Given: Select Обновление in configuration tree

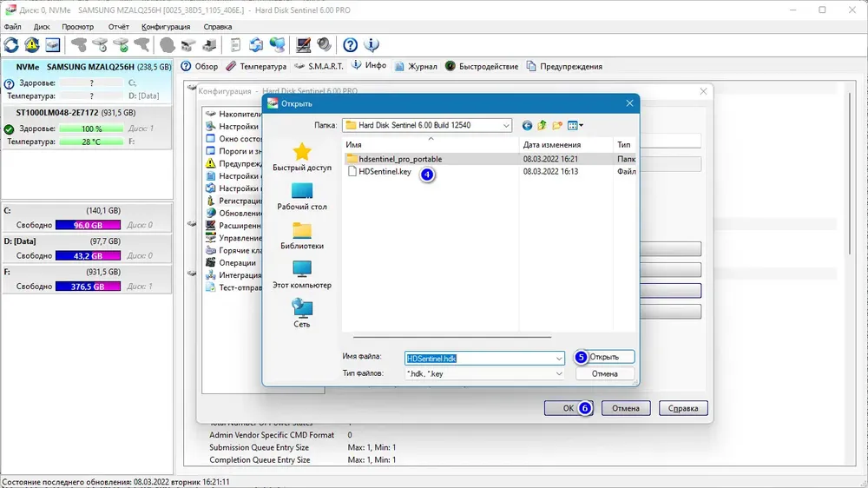Looking at the screenshot, I should 233,214.
